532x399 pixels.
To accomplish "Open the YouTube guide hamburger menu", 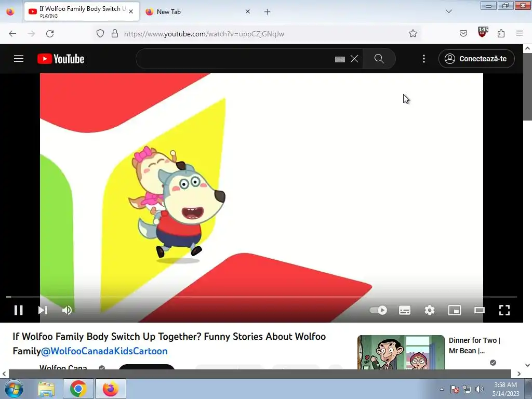I will click(19, 59).
